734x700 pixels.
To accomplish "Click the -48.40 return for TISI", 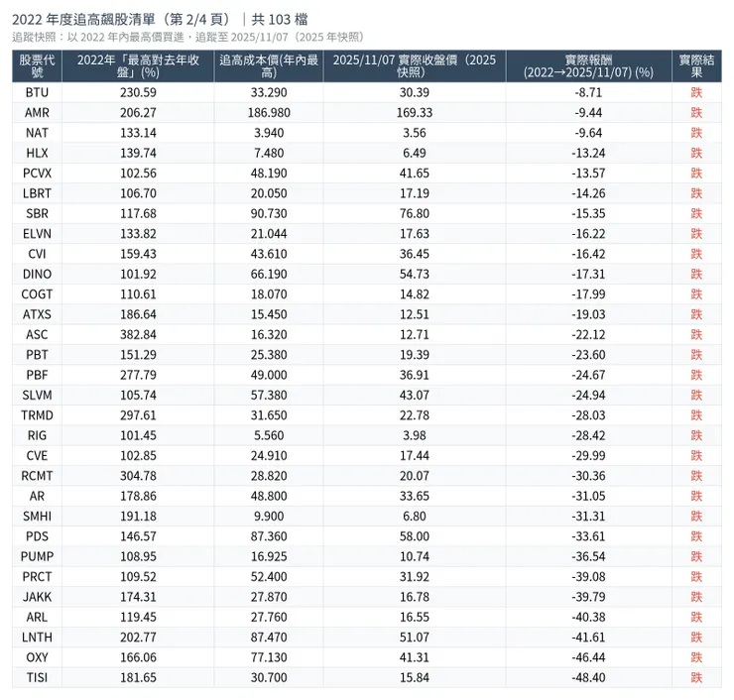I will click(588, 677).
